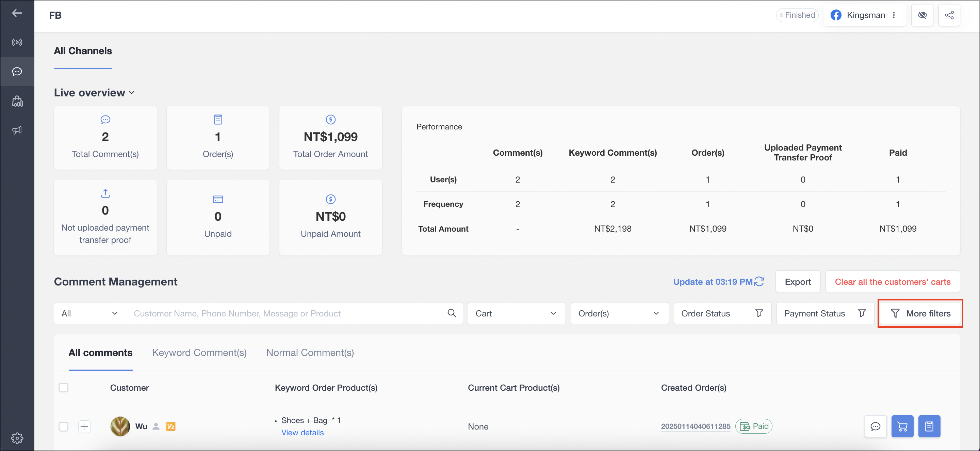Open the live broadcast sidebar icon
The image size is (980, 451).
coord(17,42)
